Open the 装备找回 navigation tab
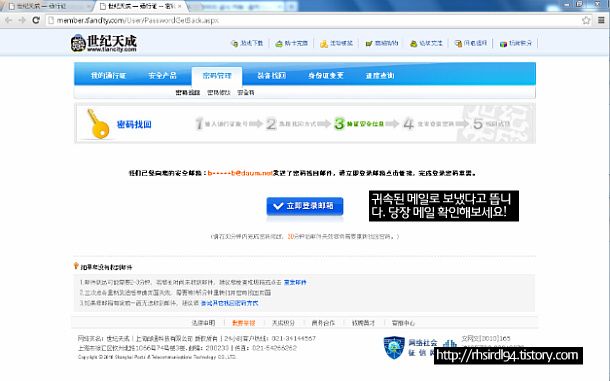The image size is (610, 381). [x=271, y=75]
